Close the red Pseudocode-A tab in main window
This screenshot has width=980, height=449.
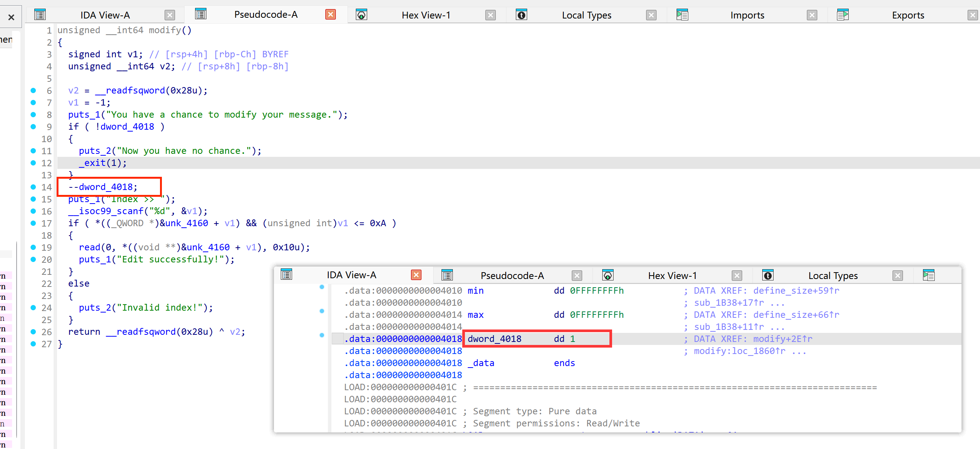(331, 14)
